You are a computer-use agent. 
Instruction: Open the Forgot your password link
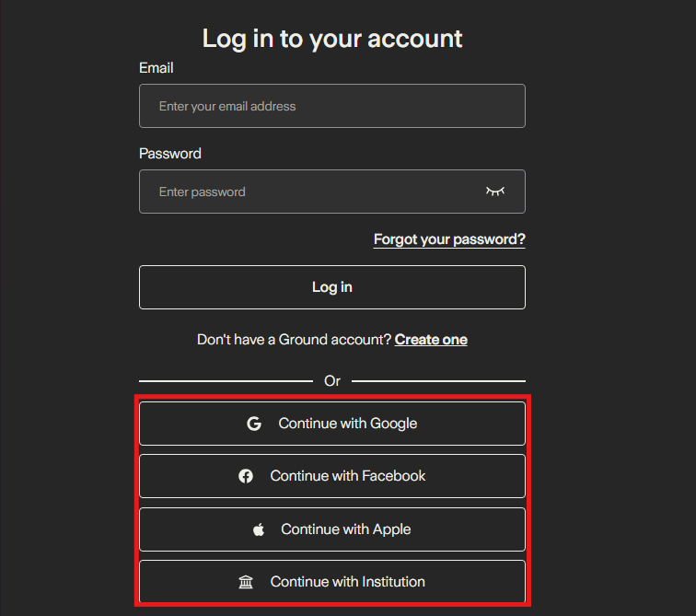449,239
